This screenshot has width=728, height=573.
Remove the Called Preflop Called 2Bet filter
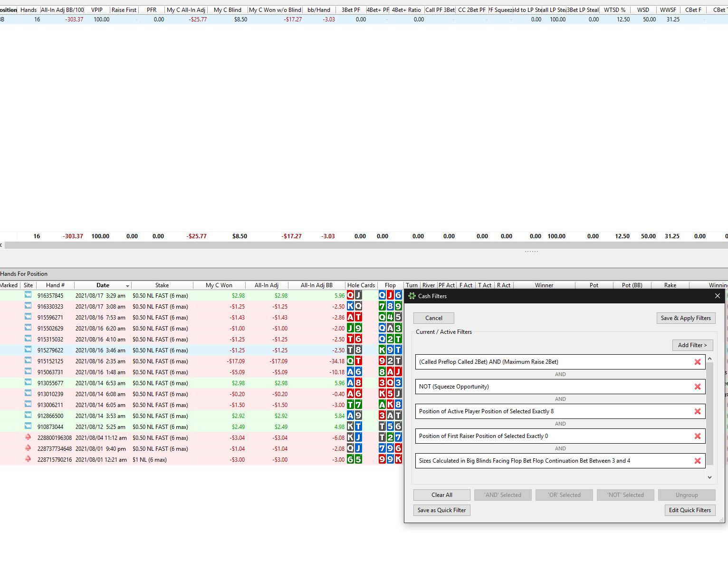click(698, 362)
